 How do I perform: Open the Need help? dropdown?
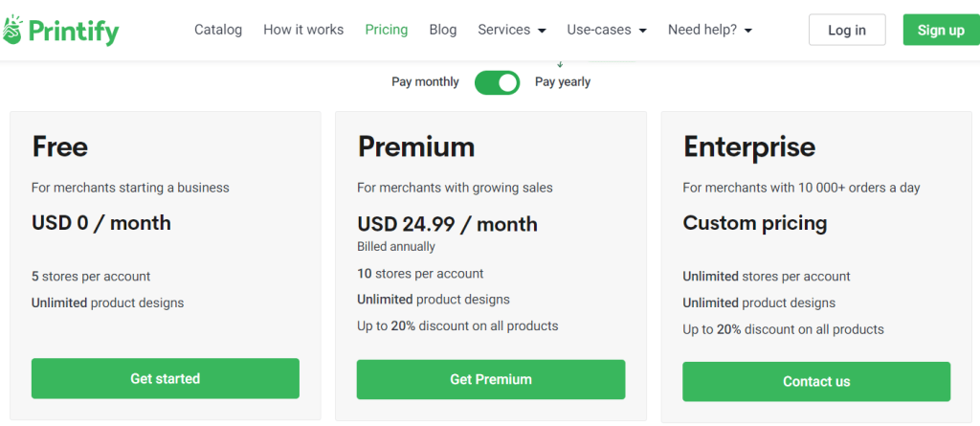[709, 30]
